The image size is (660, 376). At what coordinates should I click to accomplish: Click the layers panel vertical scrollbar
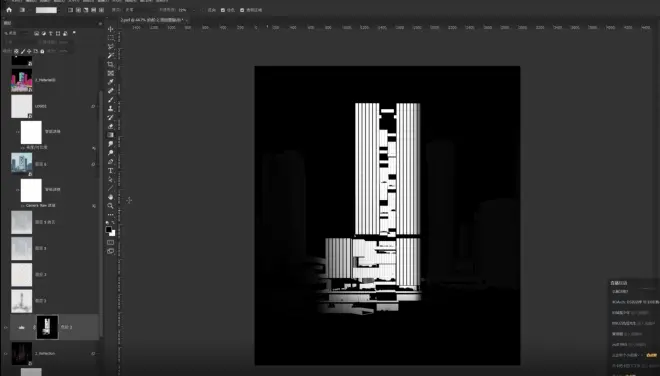101,213
